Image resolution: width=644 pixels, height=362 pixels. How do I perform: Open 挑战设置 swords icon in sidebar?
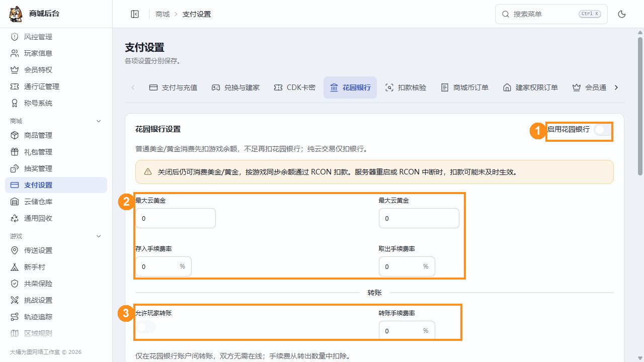click(15, 300)
